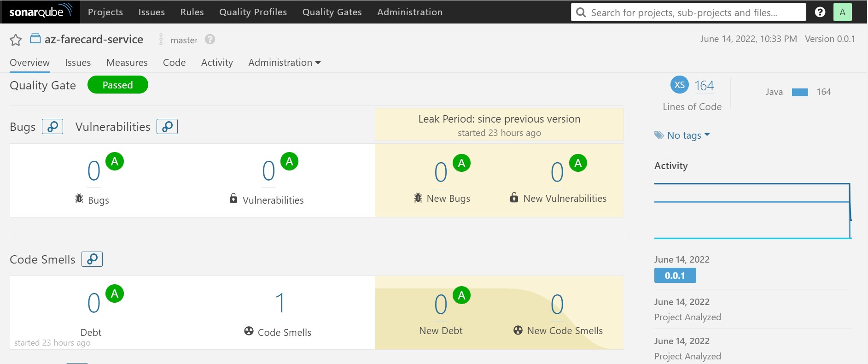Click the radiation icon beside Code Smells label
868x364 pixels.
[x=249, y=331]
